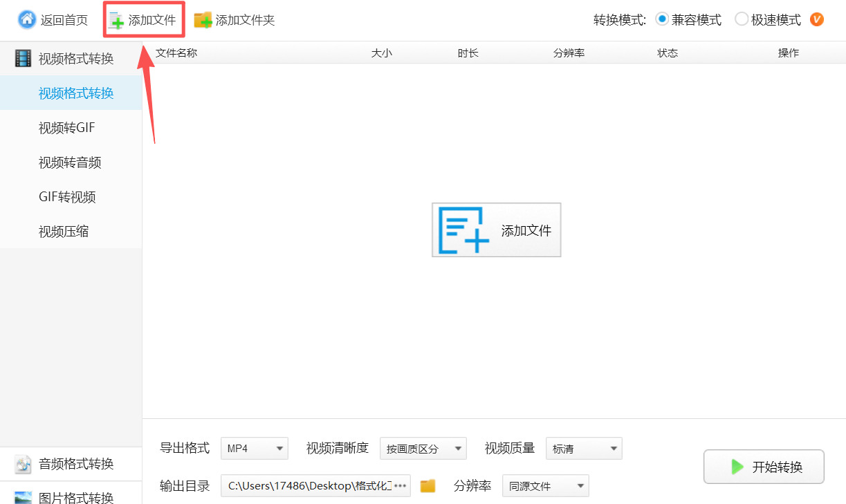
Task: Click the 图片格式转换 picture icon
Action: tap(23, 497)
